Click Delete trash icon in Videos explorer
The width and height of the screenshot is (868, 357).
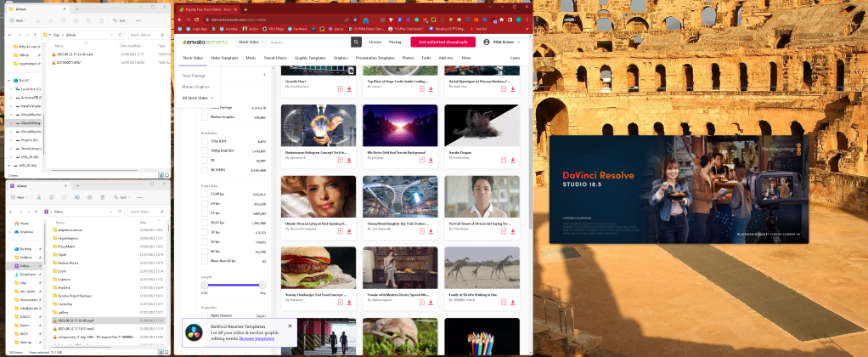click(x=103, y=197)
